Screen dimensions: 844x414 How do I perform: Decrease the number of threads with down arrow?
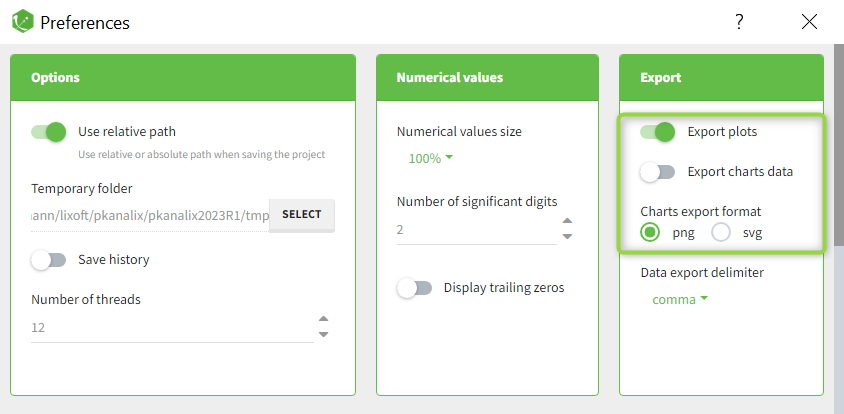click(323, 335)
